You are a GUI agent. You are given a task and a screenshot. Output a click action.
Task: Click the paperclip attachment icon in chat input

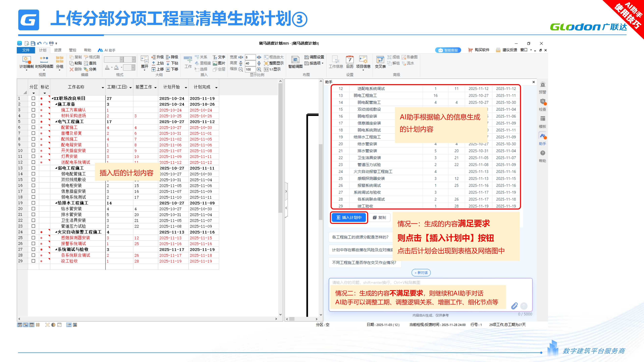pyautogui.click(x=514, y=306)
